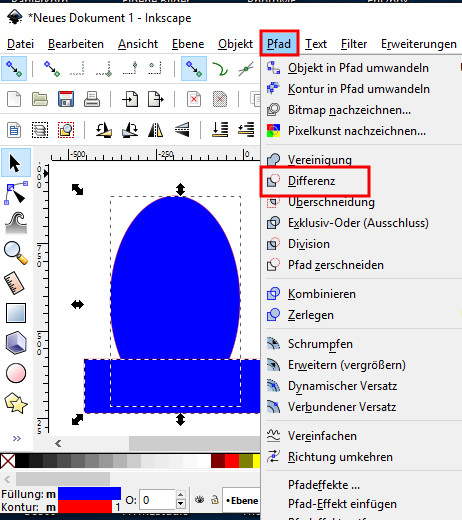Create a new document via toolbar icon
462x520 pixels.
[14, 99]
